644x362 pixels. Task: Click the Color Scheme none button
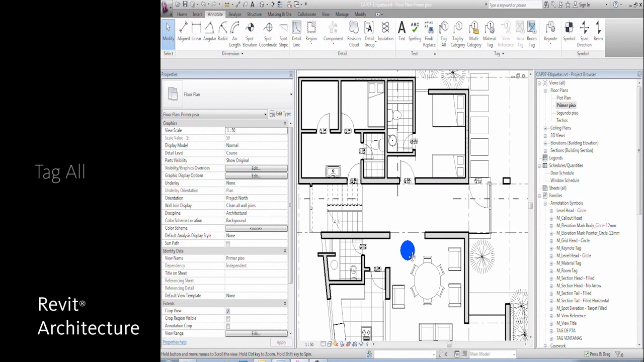pos(256,229)
